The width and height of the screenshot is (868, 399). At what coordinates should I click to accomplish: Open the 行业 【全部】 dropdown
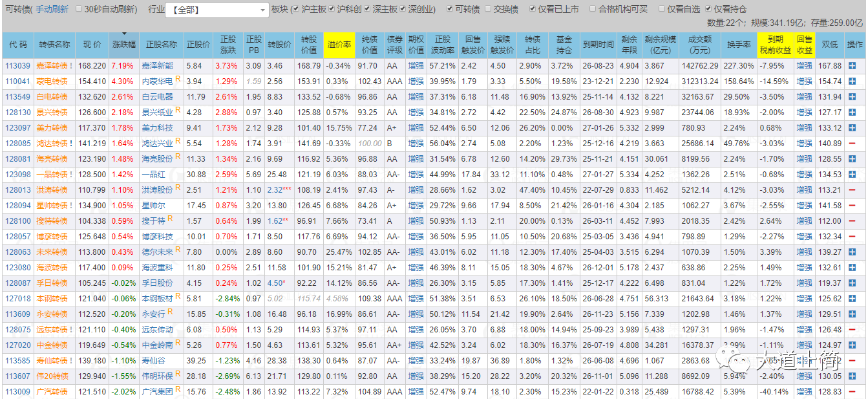(x=217, y=10)
